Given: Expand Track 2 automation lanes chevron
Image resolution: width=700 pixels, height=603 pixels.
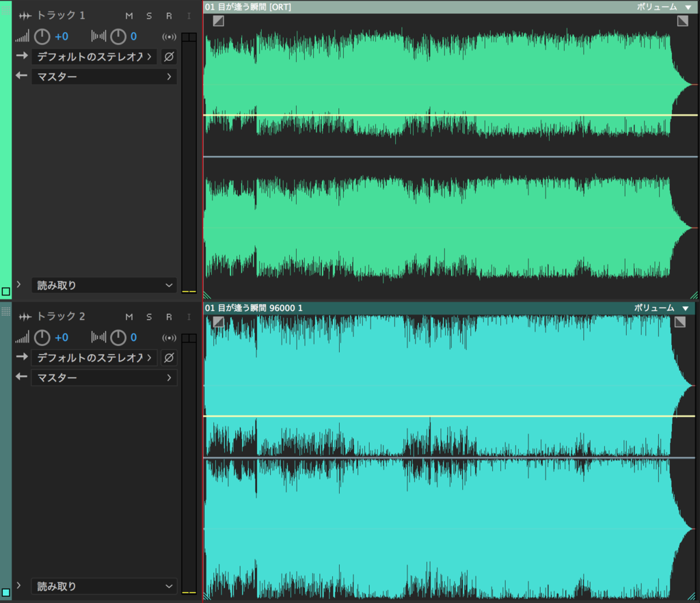Looking at the screenshot, I should coord(18,585).
